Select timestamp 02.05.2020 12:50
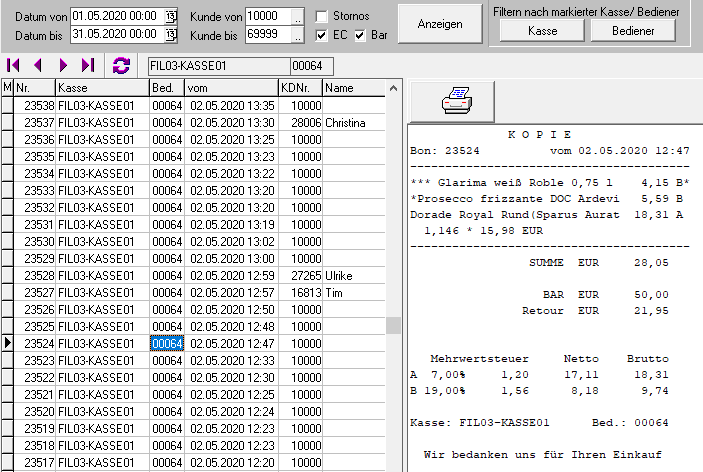 (x=232, y=310)
